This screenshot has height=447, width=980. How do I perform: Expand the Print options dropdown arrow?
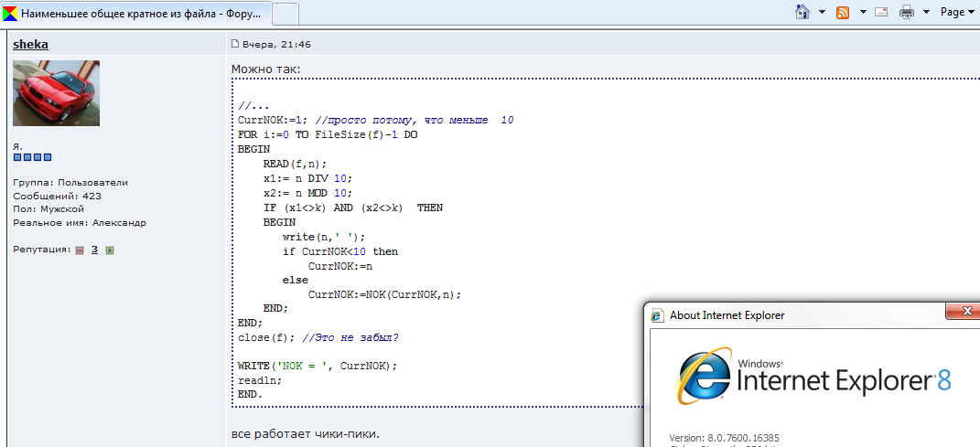(926, 12)
